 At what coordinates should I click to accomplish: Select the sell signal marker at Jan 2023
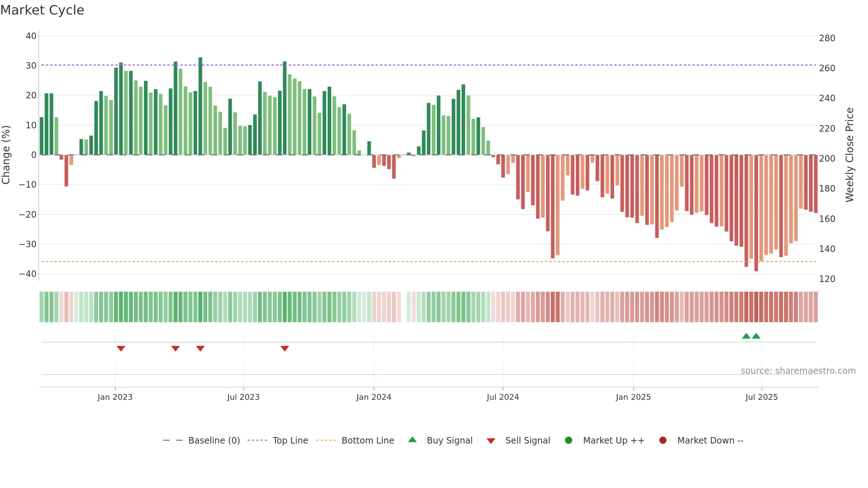click(121, 348)
